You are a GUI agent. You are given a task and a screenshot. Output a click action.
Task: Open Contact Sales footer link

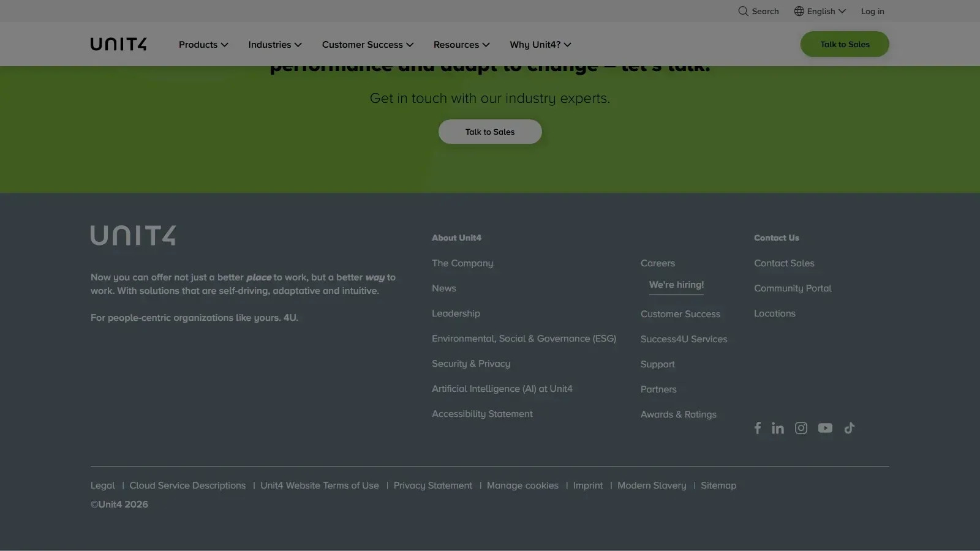coord(784,263)
